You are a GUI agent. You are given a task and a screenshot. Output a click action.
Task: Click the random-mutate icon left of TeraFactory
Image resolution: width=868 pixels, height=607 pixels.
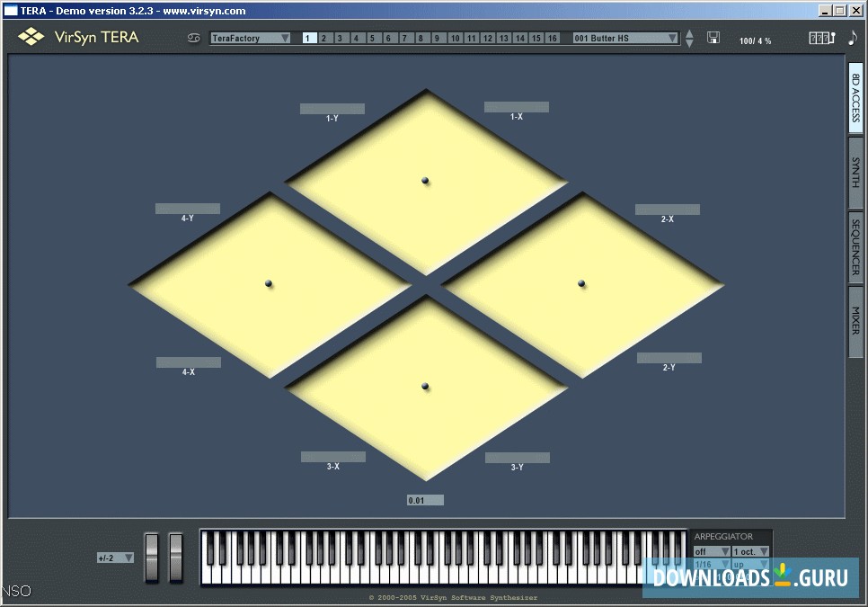(193, 38)
